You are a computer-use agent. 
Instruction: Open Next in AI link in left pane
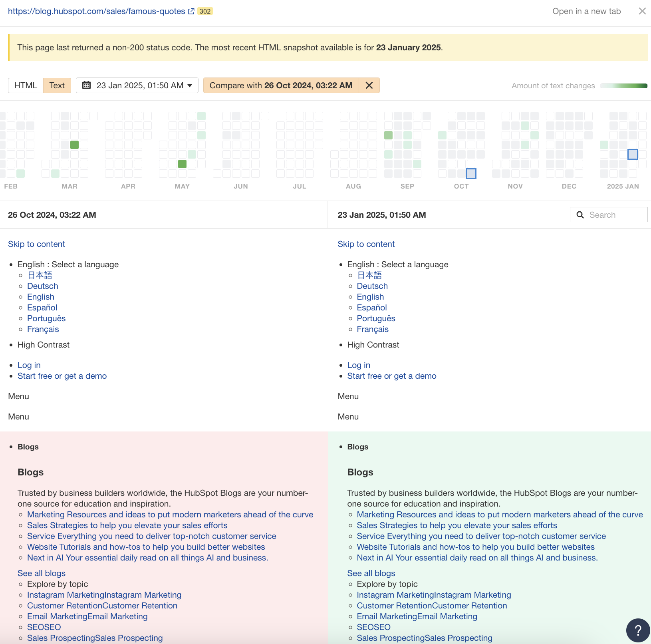(x=148, y=558)
